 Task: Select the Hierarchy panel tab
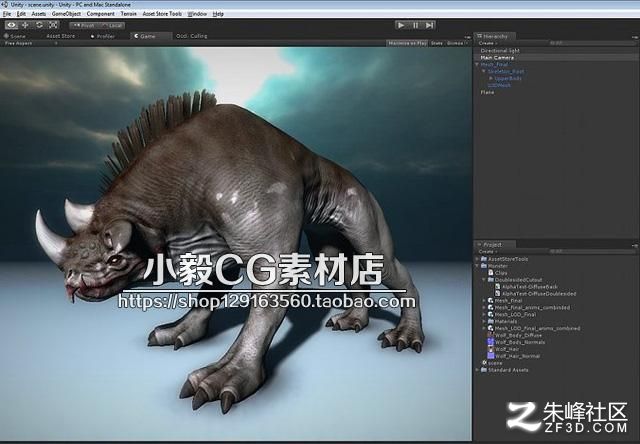pos(495,36)
